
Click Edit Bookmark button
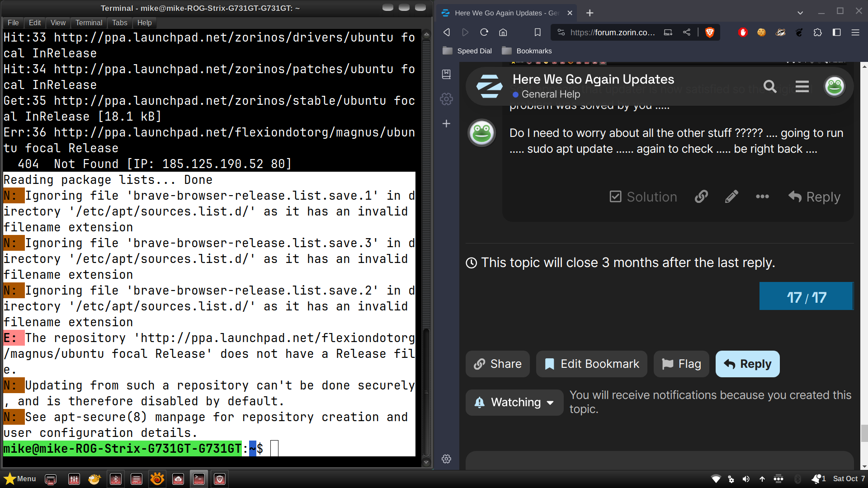(591, 364)
